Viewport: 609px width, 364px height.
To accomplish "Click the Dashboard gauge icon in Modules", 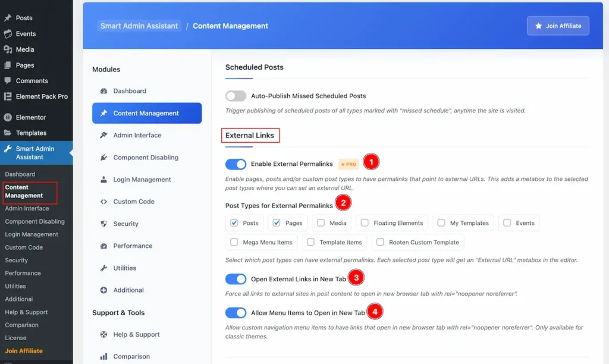I will tap(103, 91).
